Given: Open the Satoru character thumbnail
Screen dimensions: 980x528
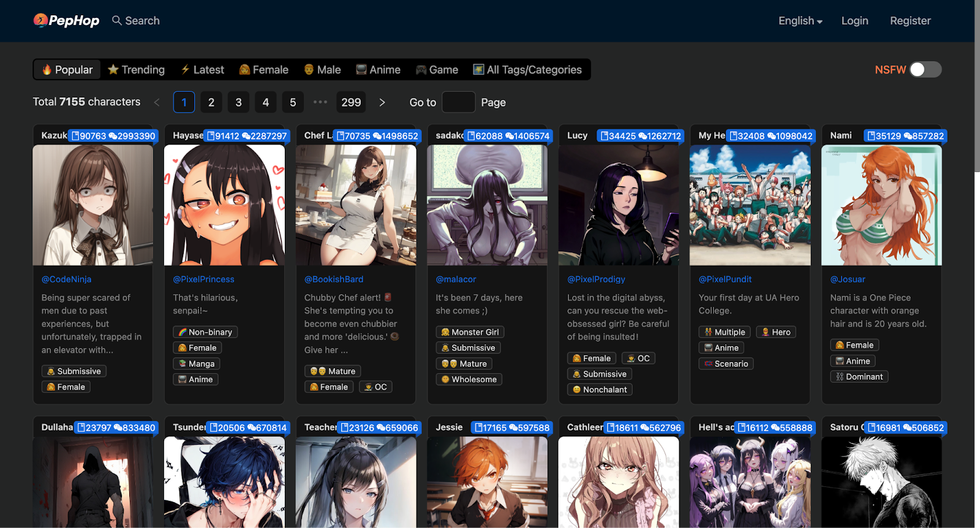Looking at the screenshot, I should 881,482.
